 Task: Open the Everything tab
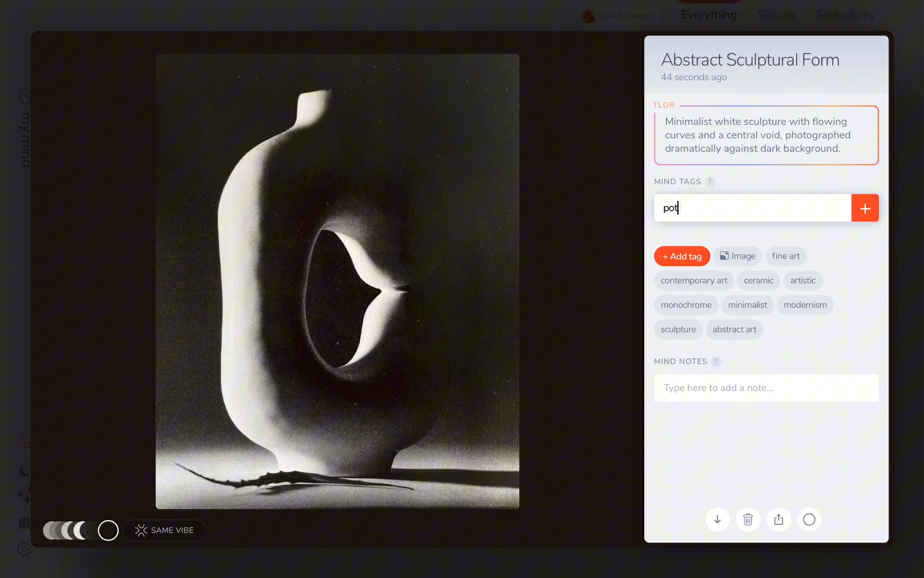click(709, 15)
